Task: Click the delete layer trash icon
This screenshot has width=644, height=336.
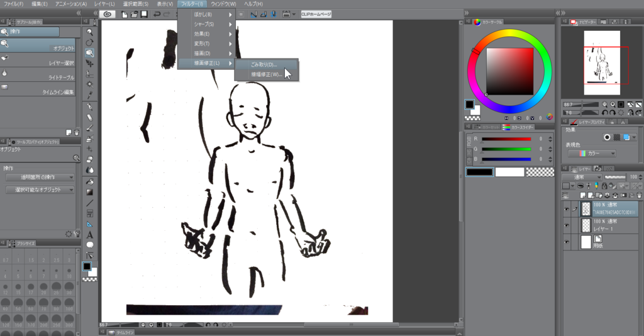Action: click(x=639, y=196)
